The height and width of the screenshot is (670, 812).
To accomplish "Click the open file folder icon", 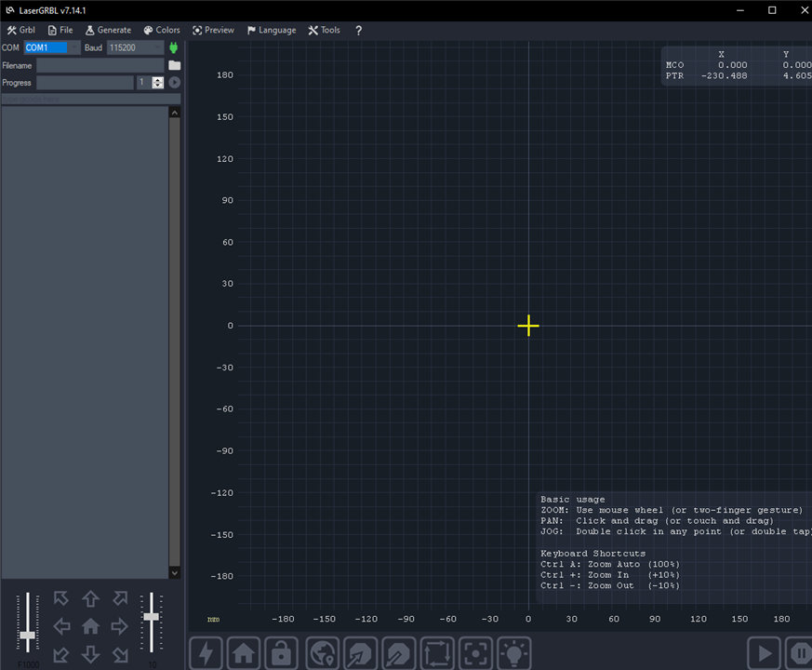I will point(174,65).
